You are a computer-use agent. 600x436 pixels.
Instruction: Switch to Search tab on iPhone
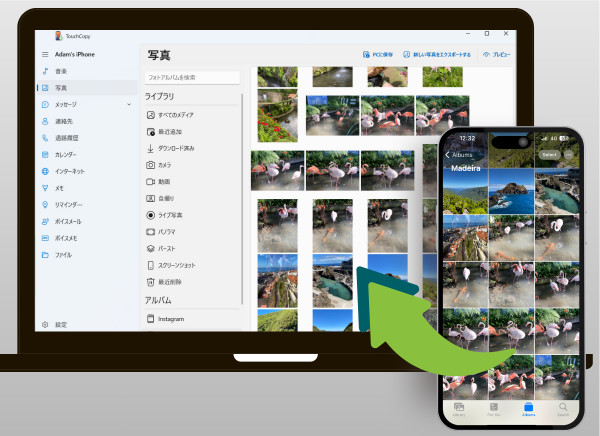(x=563, y=409)
